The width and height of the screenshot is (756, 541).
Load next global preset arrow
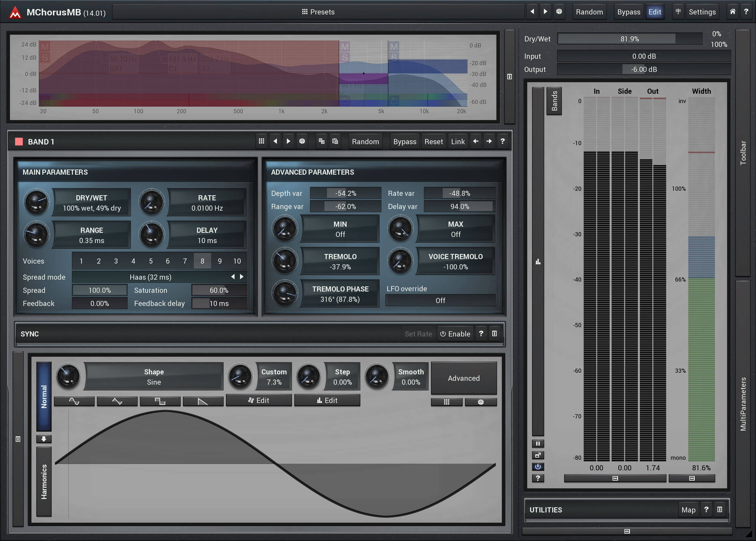click(545, 12)
